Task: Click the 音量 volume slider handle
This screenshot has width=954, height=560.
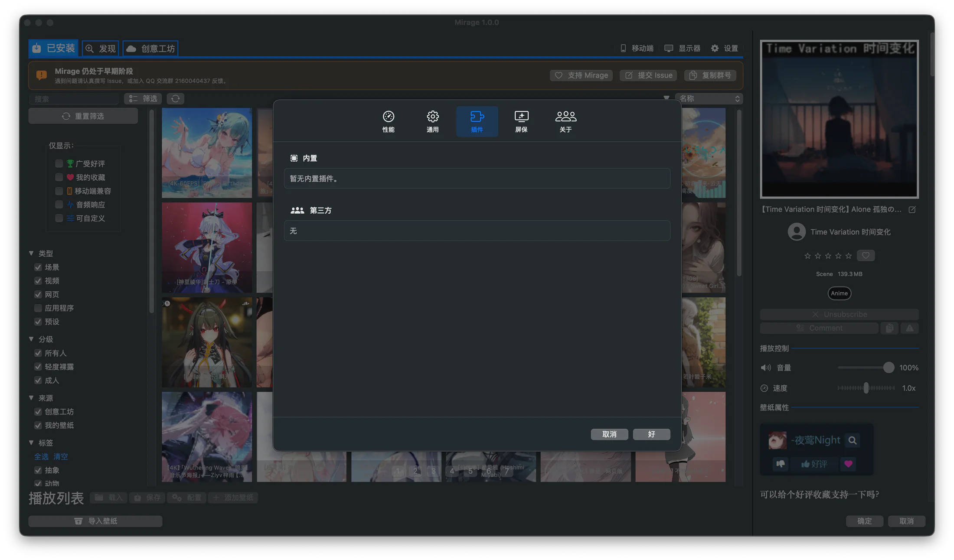Action: click(889, 368)
